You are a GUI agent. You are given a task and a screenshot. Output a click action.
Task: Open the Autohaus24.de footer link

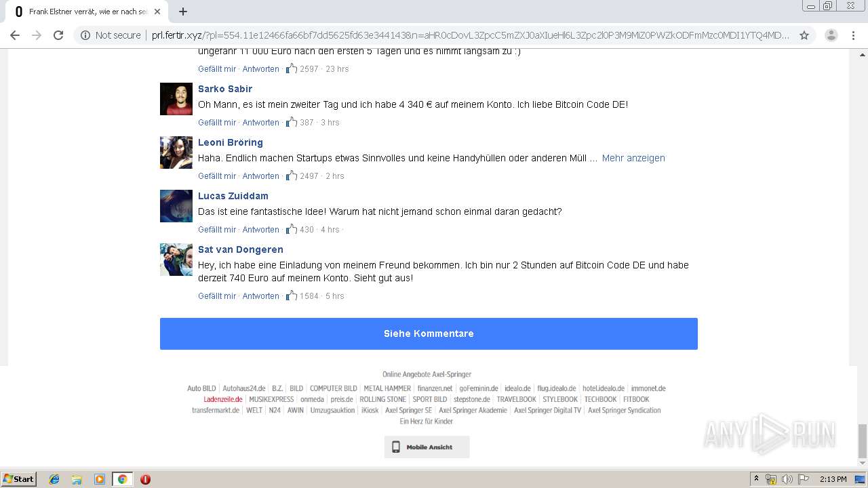click(244, 388)
